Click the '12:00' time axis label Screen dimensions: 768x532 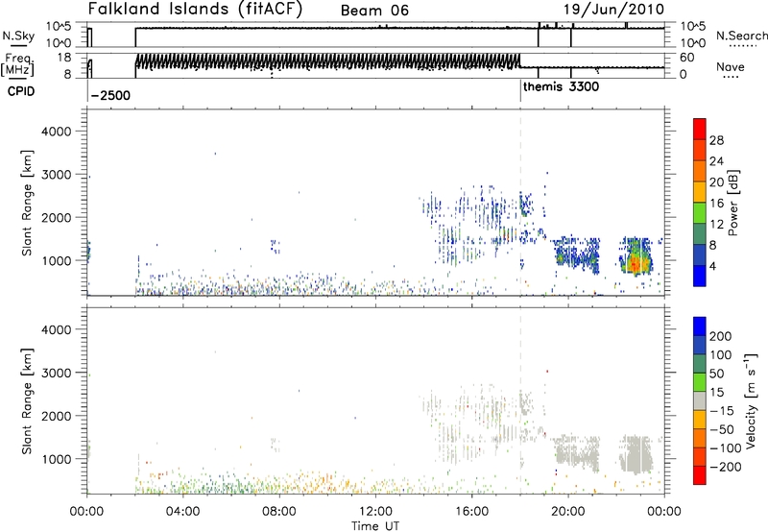pyautogui.click(x=375, y=512)
